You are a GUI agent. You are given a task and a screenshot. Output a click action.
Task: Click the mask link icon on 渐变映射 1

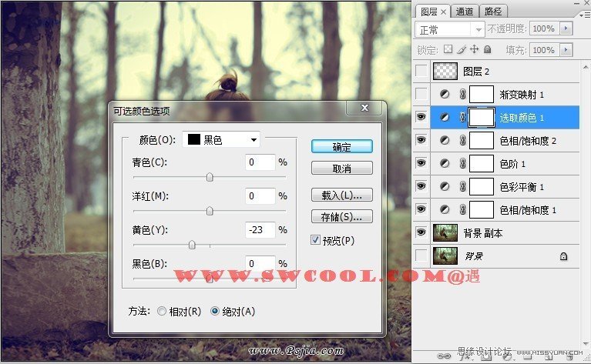point(462,94)
